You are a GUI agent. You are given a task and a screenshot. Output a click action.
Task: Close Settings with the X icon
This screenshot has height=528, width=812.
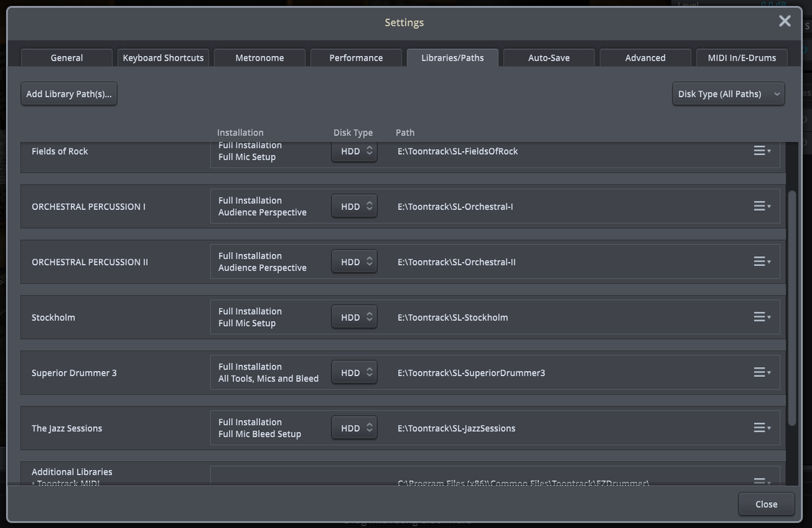coord(784,21)
